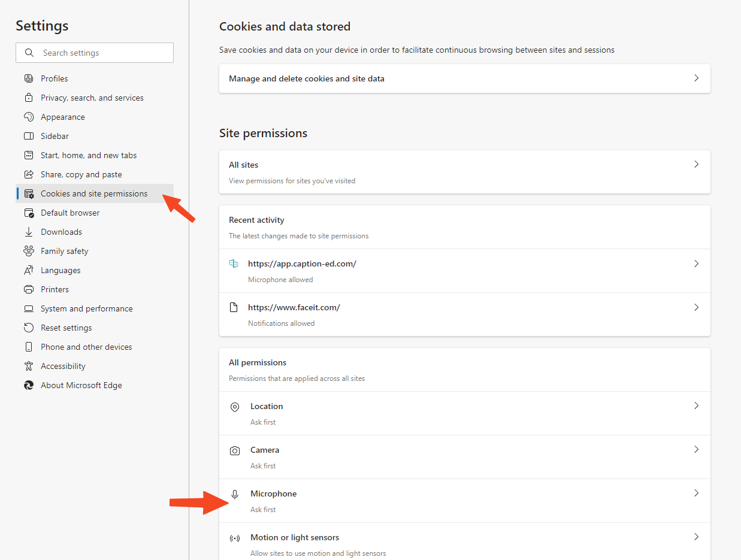741x560 pixels.
Task: Click inside the Search settings field
Action: [94, 53]
